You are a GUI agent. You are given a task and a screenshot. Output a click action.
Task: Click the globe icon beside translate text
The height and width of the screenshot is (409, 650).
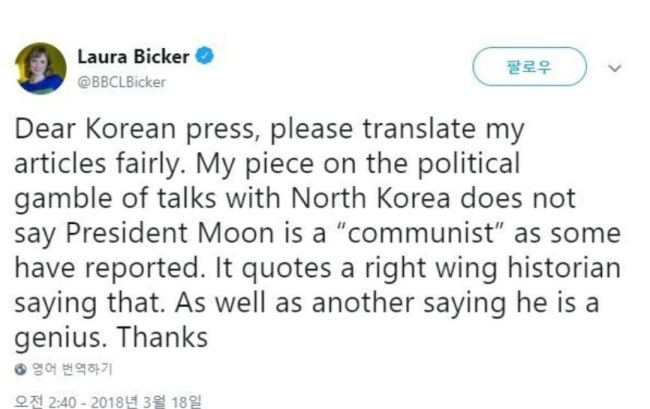pyautogui.click(x=20, y=369)
